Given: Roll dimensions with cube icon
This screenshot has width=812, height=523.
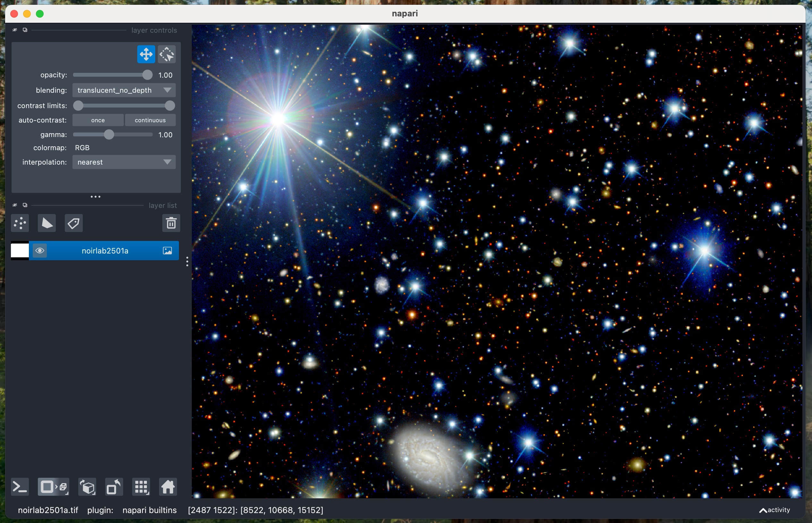Looking at the screenshot, I should pyautogui.click(x=88, y=487).
